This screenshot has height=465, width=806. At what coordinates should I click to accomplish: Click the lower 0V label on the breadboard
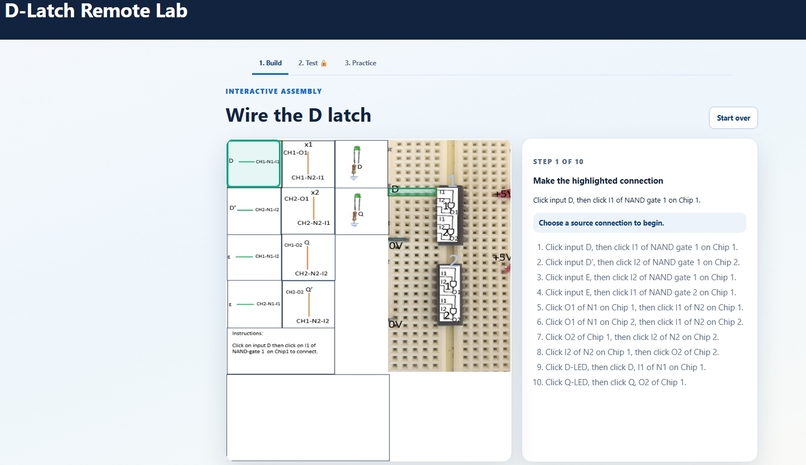coord(395,325)
